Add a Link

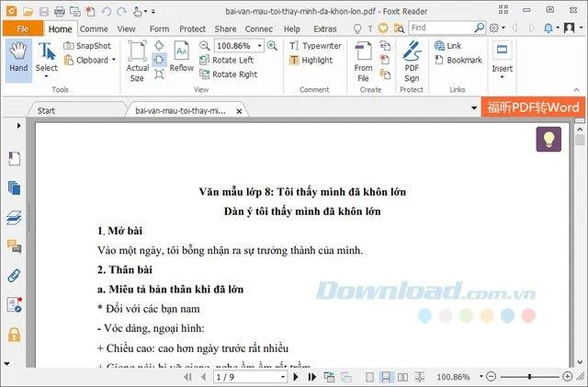click(447, 46)
